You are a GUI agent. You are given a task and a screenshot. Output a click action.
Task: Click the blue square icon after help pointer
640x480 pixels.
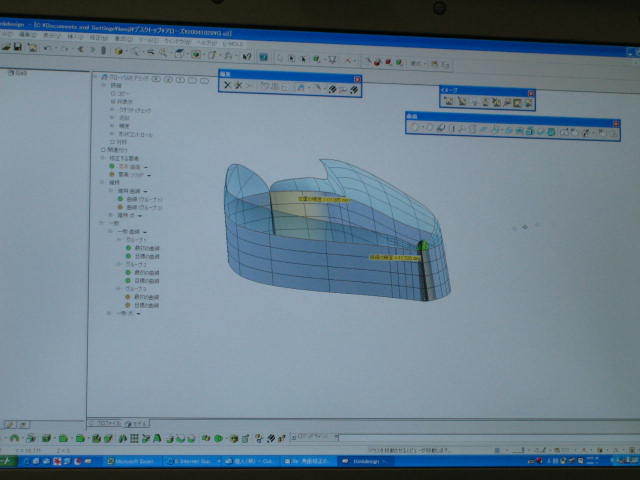tap(263, 57)
